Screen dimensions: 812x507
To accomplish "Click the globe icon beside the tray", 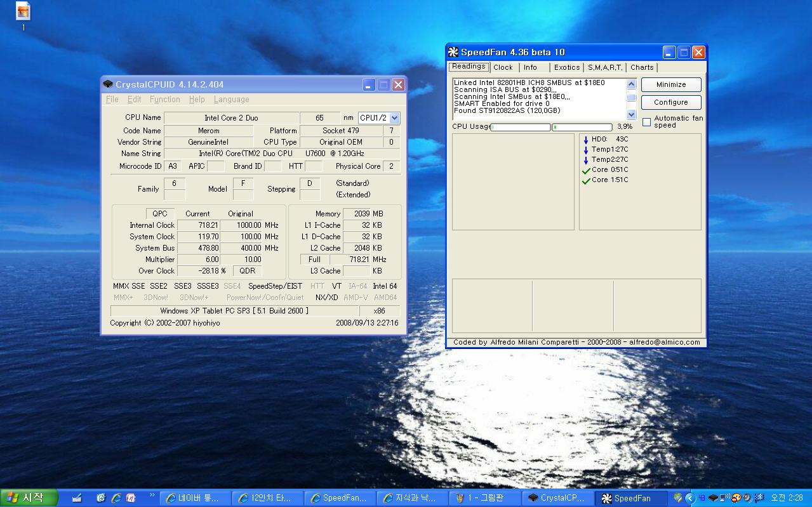I will tap(678, 498).
